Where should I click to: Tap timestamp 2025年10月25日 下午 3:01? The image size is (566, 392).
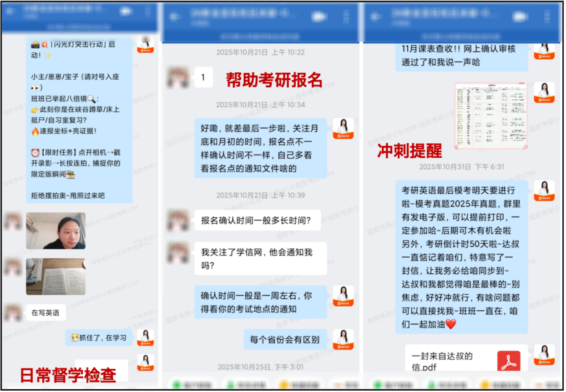(x=260, y=367)
